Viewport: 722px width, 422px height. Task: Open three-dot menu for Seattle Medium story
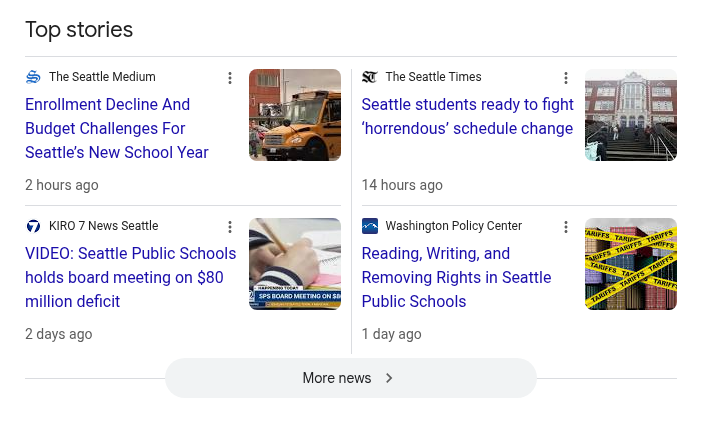point(230,78)
